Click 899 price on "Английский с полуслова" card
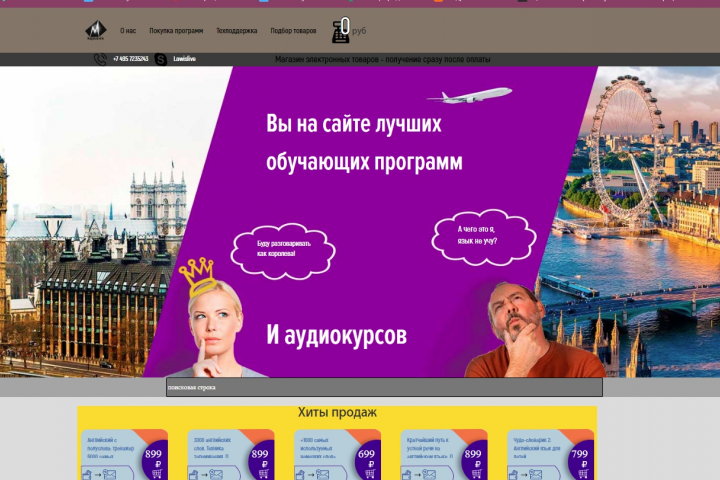Viewport: 720px width, 480px height. click(153, 454)
